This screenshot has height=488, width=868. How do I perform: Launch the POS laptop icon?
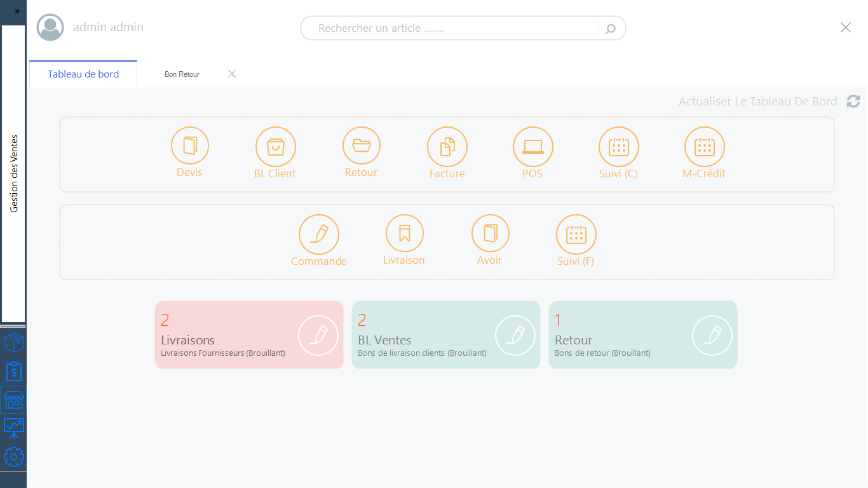click(x=532, y=147)
